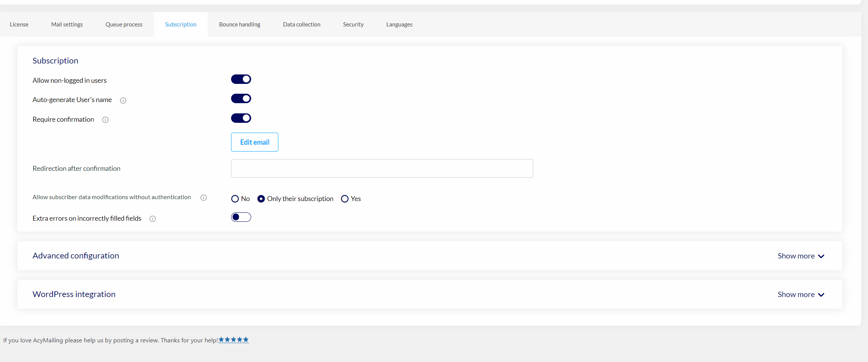Viewport: 868px width, 362px height.
Task: Click info icon beside Extra errors setting
Action: click(x=152, y=219)
